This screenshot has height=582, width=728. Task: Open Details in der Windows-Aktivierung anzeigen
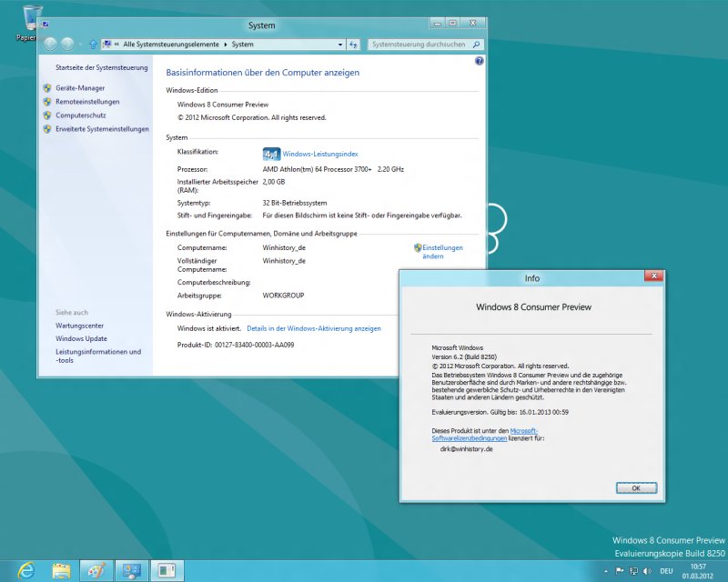314,328
